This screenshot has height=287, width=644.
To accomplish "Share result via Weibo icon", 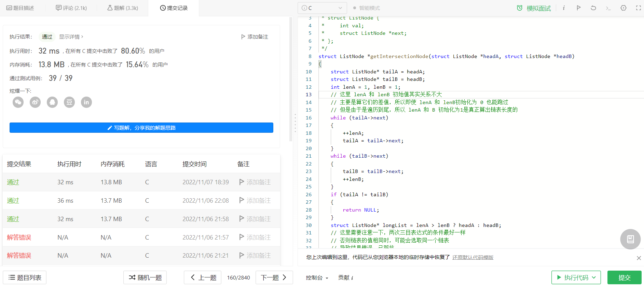I will click(x=35, y=102).
